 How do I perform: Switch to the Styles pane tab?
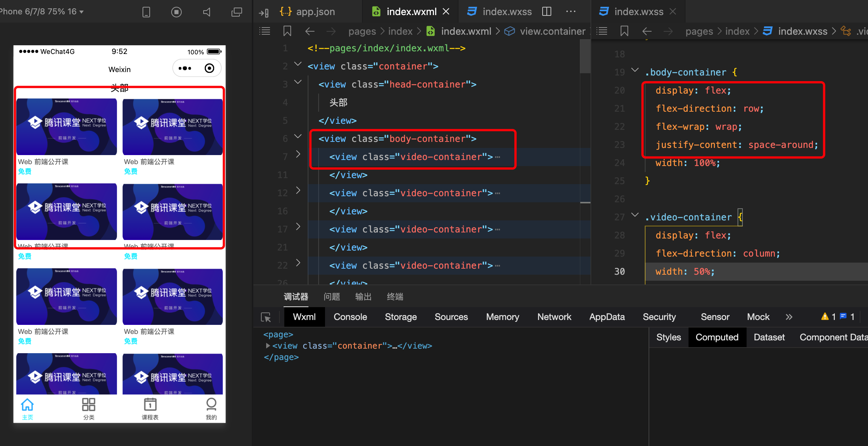[x=669, y=337]
